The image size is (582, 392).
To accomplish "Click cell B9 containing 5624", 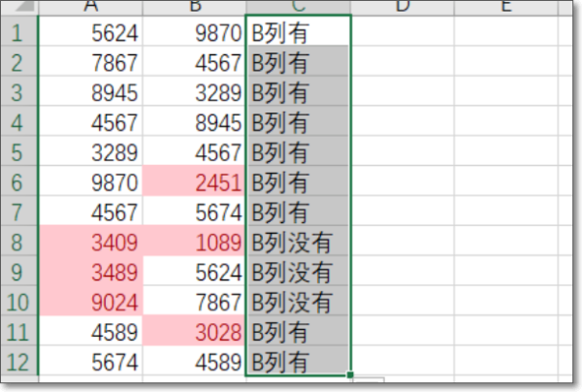I will click(194, 271).
